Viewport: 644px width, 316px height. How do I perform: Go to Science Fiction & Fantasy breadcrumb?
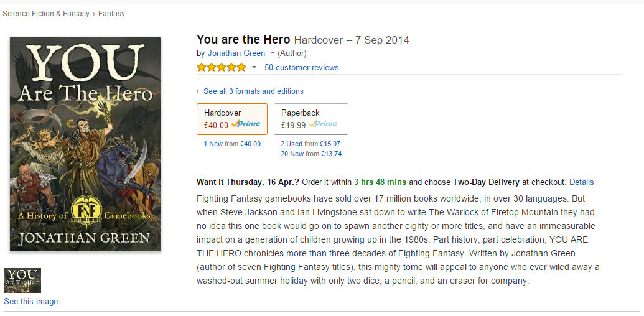point(47,14)
